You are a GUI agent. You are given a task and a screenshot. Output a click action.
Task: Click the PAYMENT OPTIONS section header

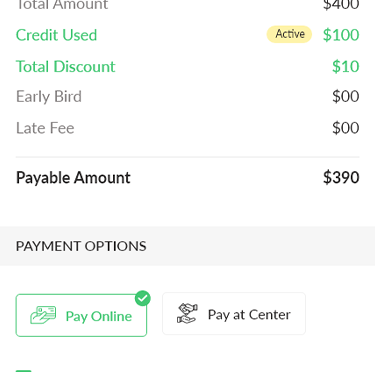(81, 246)
